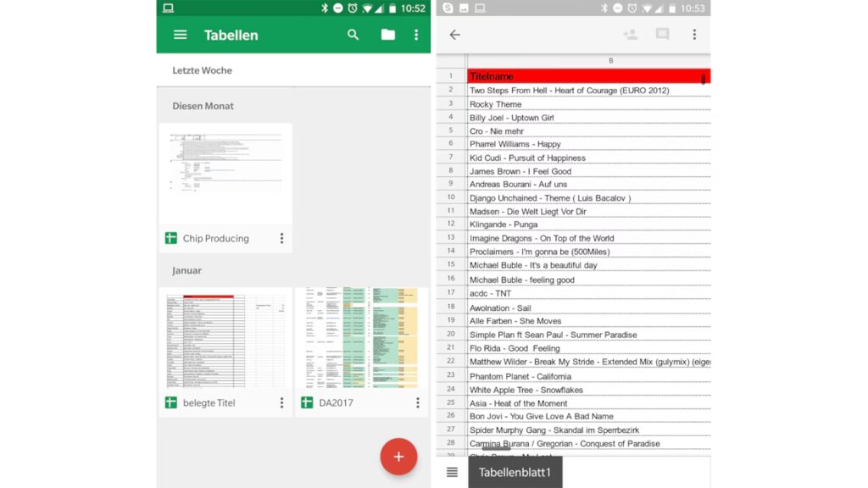Open overflow menu in Tabellen header
Viewport: 868px width, 488px height.
pyautogui.click(x=416, y=35)
